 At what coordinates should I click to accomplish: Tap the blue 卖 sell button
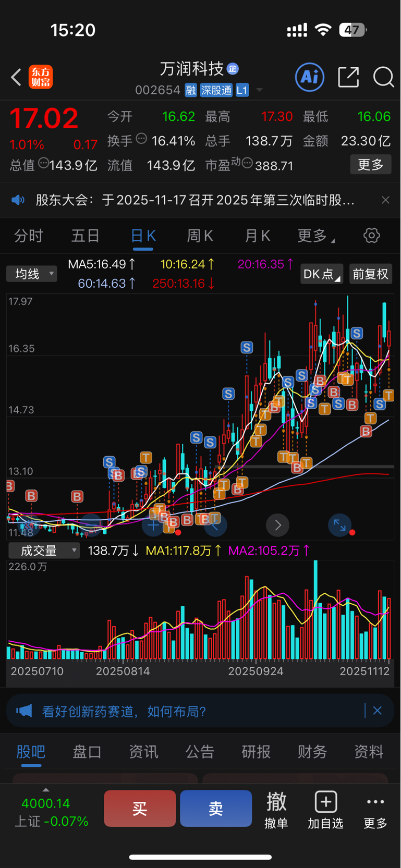216,808
